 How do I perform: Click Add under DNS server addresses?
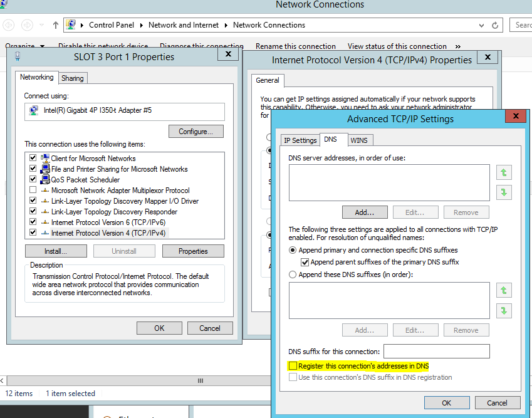(365, 212)
